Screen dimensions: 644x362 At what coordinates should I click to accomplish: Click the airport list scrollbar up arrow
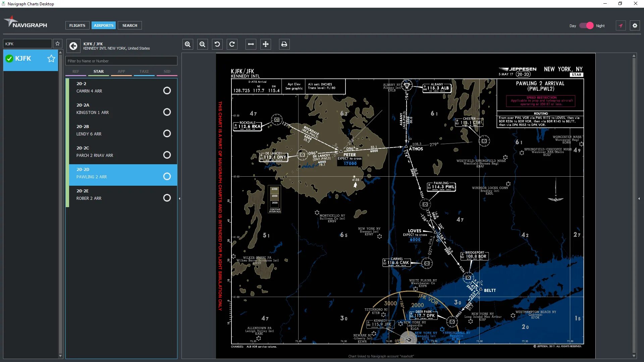point(60,53)
